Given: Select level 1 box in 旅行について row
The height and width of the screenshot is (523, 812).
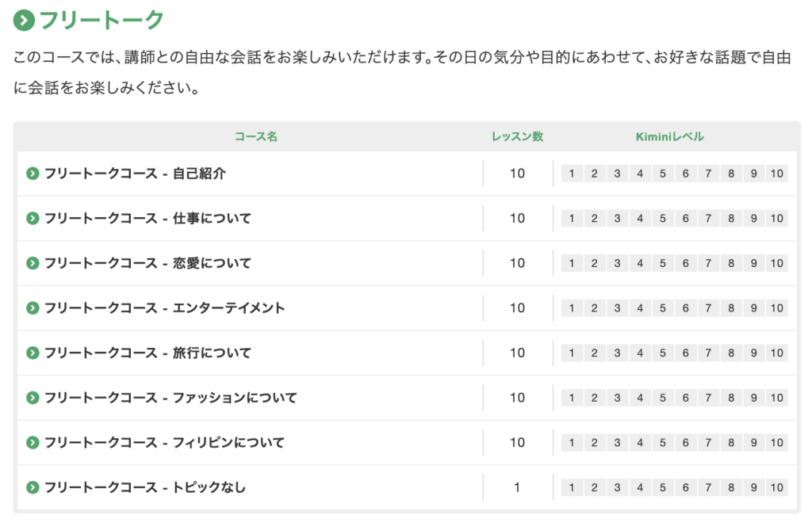Looking at the screenshot, I should (572, 353).
